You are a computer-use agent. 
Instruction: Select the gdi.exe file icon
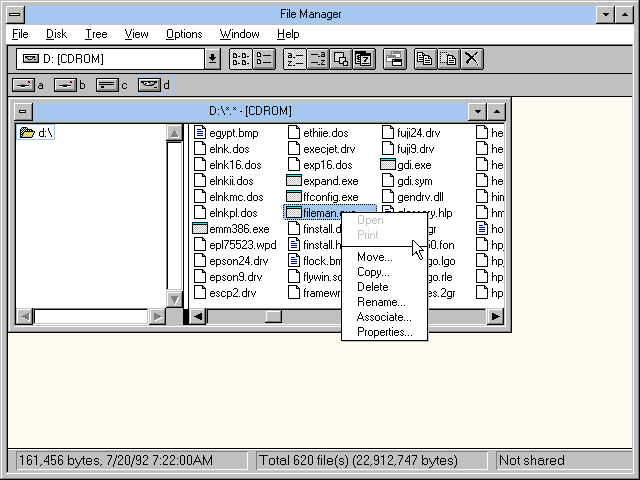pyautogui.click(x=390, y=165)
